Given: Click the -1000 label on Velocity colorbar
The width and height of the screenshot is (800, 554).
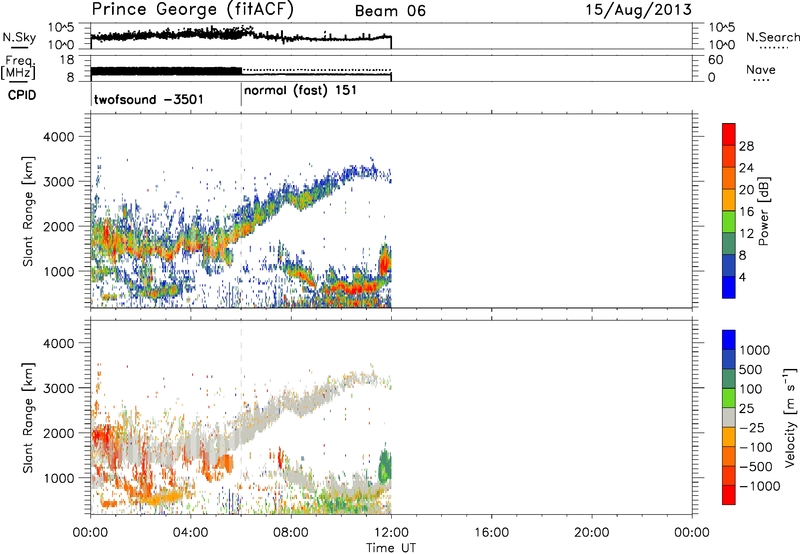Looking at the screenshot, I should [759, 486].
